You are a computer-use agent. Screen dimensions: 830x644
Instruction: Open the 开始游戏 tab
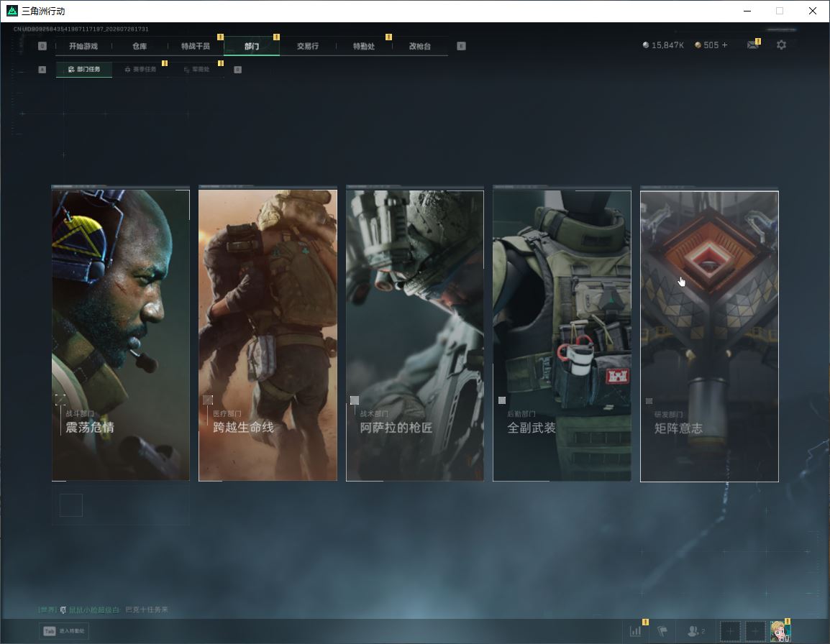coord(83,46)
